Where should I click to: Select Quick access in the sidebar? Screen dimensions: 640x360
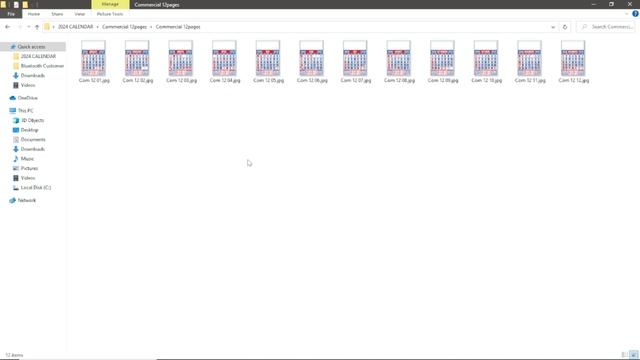pos(31,47)
